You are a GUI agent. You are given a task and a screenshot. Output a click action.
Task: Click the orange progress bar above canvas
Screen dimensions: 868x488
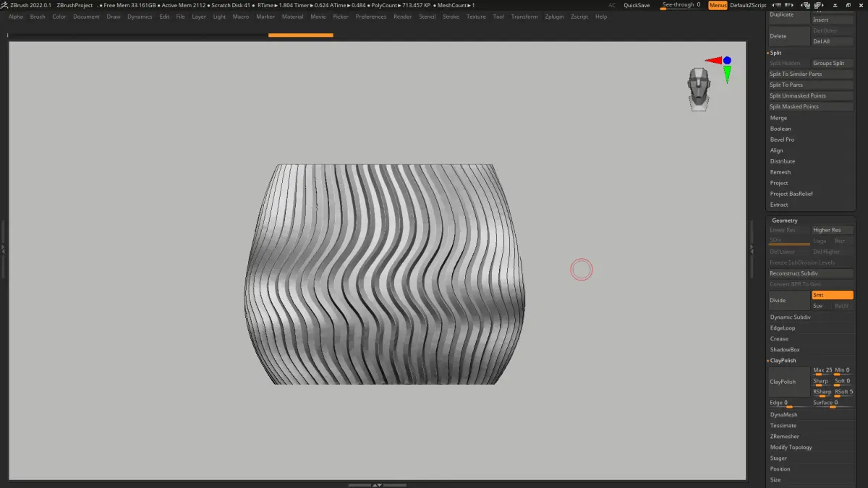point(300,35)
